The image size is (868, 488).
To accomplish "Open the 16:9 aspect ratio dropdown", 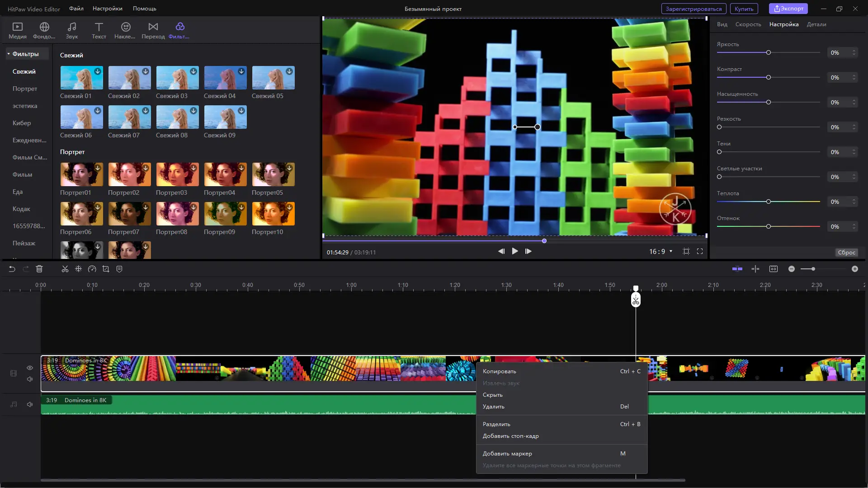I will 661,251.
